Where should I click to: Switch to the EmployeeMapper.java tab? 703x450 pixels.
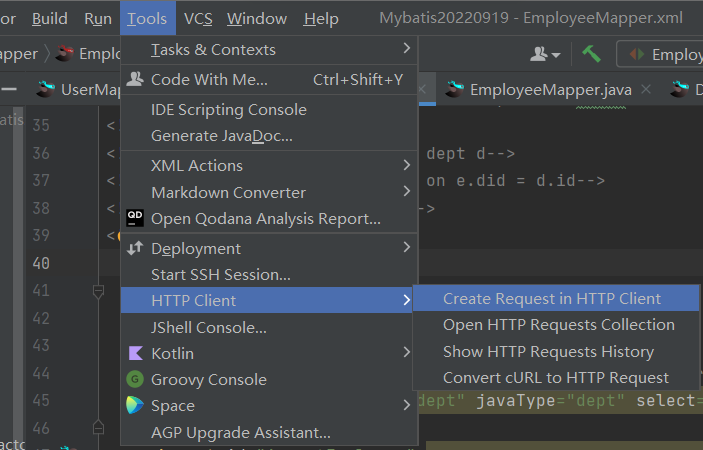point(550,90)
